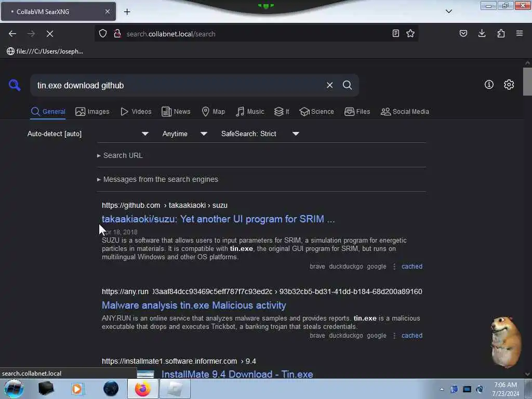Click https://github.com result URL
This screenshot has width=532, height=399.
[x=165, y=205]
